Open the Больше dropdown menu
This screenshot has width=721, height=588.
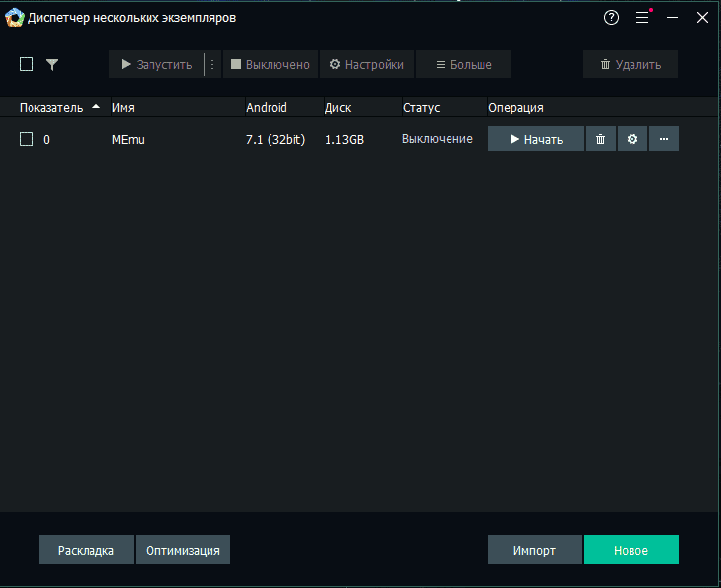coord(462,64)
